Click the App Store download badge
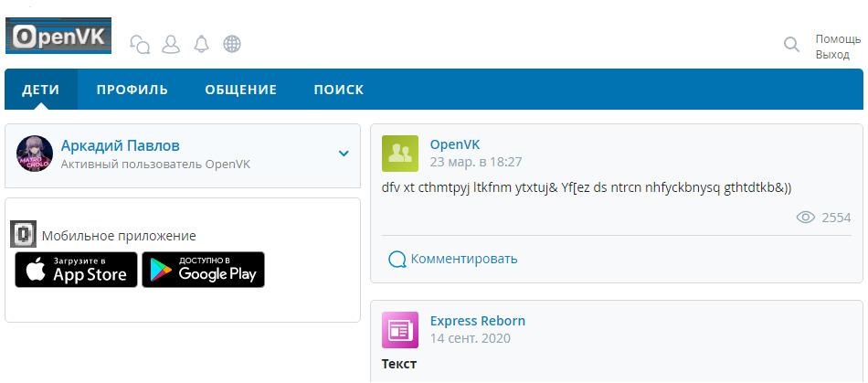868x383 pixels. click(x=77, y=270)
